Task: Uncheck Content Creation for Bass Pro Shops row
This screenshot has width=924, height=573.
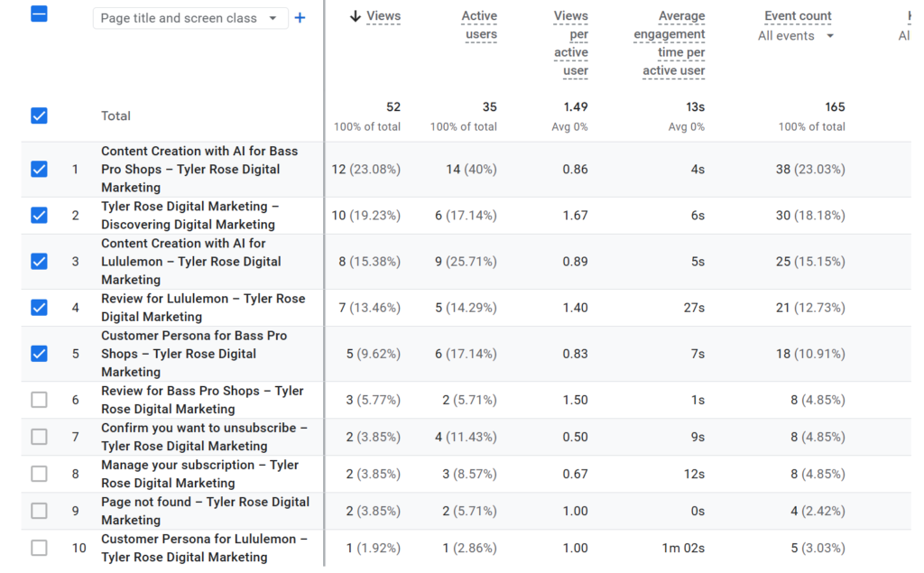Action: [x=39, y=169]
